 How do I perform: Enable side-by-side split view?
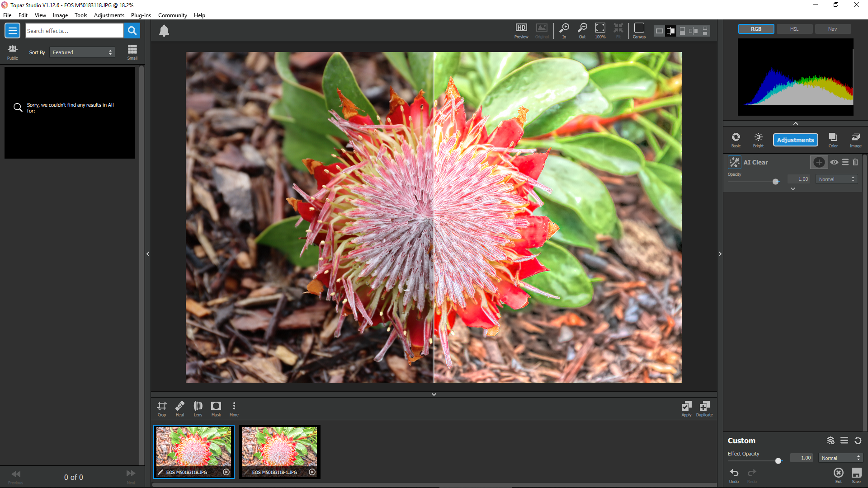(x=693, y=31)
